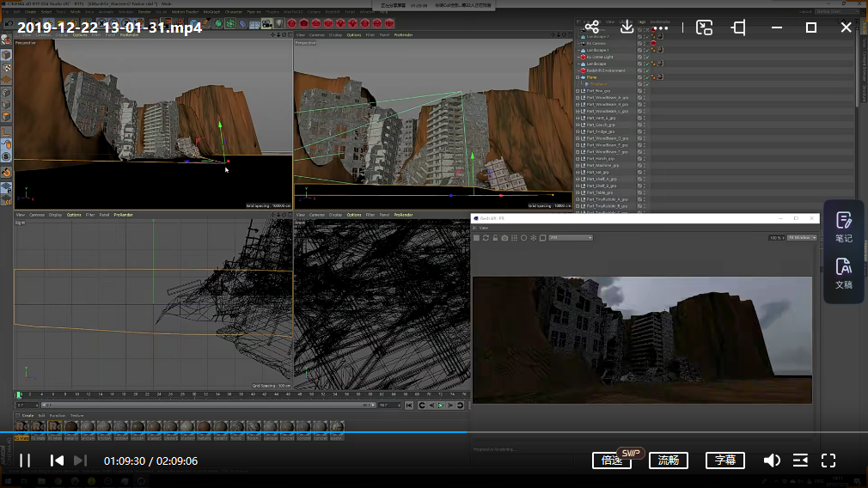Take a snapshot in Redshift RenderView

pos(504,238)
